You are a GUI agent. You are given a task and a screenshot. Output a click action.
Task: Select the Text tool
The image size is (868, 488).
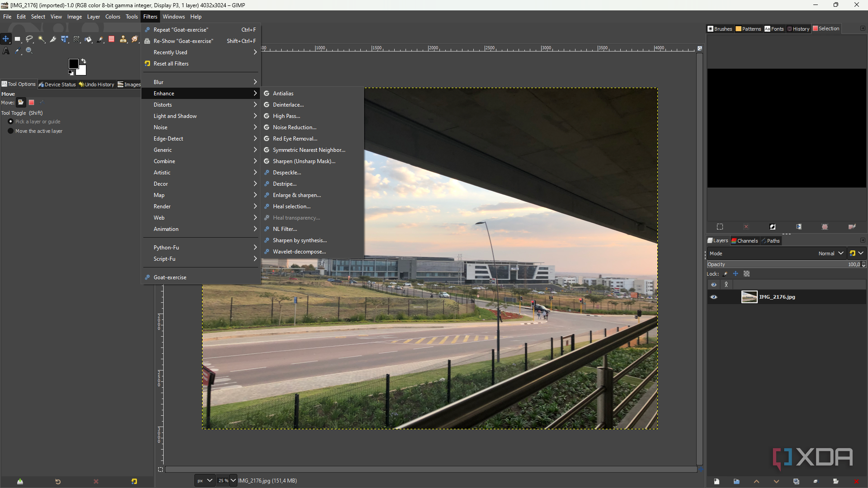pyautogui.click(x=6, y=51)
